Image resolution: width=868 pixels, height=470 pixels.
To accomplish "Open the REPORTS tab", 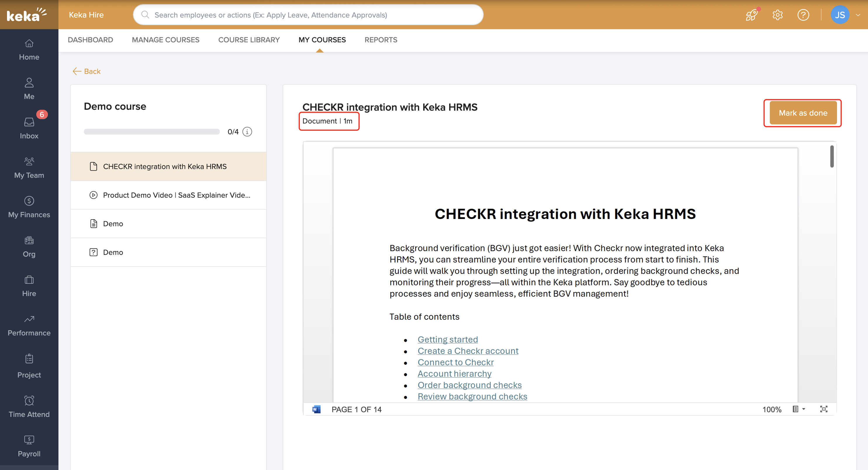I will point(381,40).
